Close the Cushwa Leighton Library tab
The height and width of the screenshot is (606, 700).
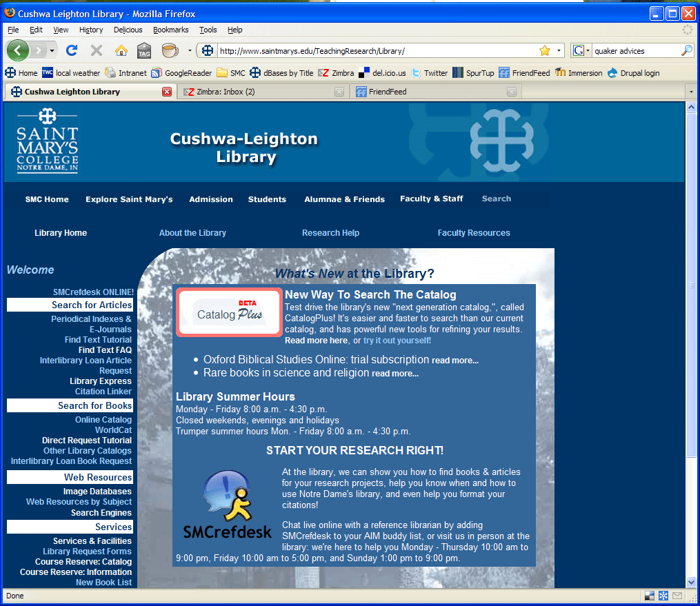click(x=166, y=92)
